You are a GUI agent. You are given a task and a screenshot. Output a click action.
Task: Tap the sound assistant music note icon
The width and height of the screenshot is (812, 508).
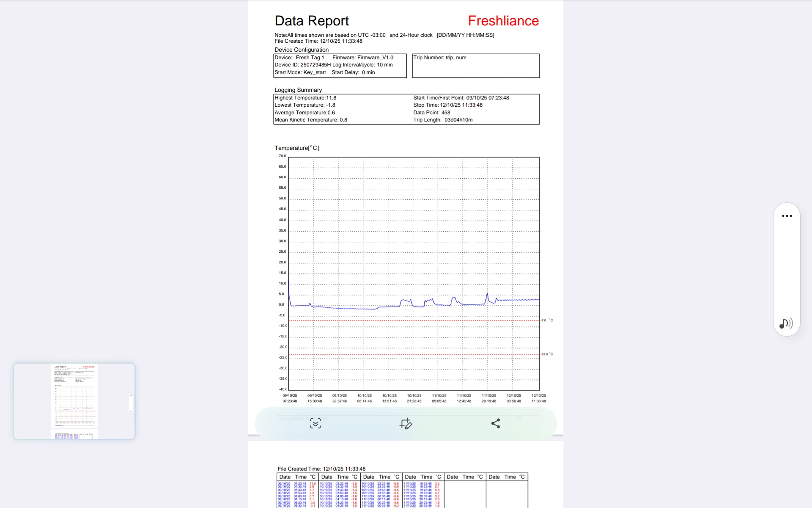(786, 324)
